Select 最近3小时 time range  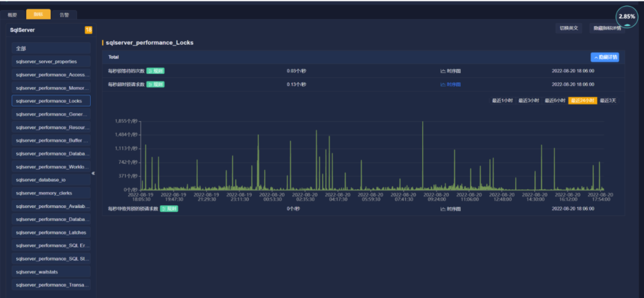[x=528, y=101]
